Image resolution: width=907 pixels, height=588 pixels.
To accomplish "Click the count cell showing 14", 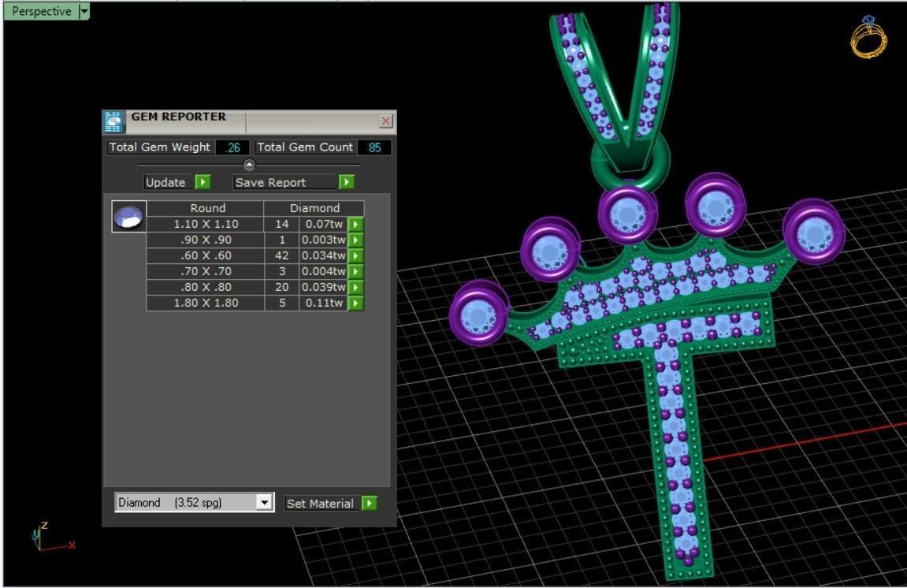I will click(281, 224).
